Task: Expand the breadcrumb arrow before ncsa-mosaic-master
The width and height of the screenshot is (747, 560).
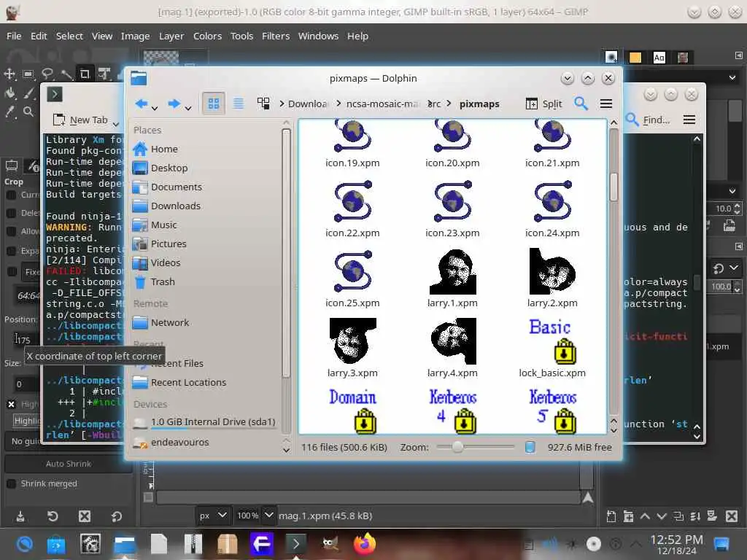Action: (338, 104)
